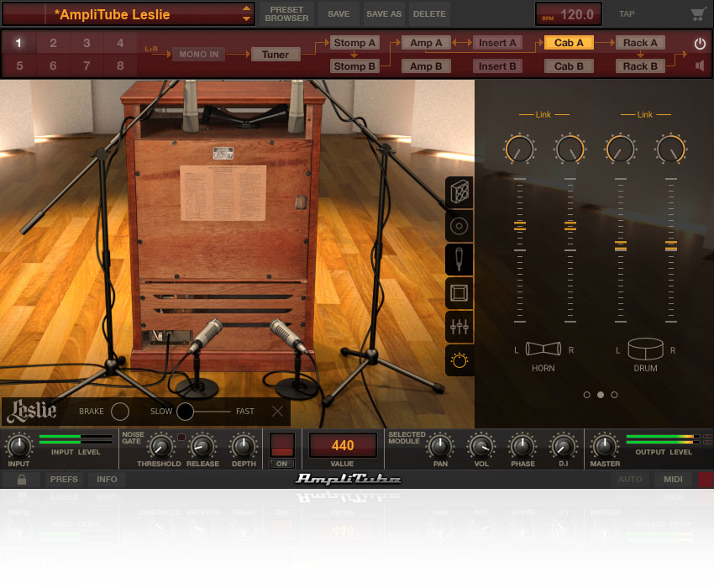Open the mic mixer panel
The image size is (714, 588).
point(459,326)
